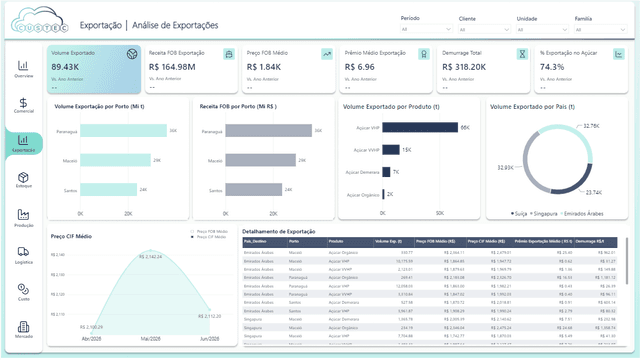The height and width of the screenshot is (360, 640).
Task: Click the R$ 6.96 premium value
Action: [x=359, y=67]
